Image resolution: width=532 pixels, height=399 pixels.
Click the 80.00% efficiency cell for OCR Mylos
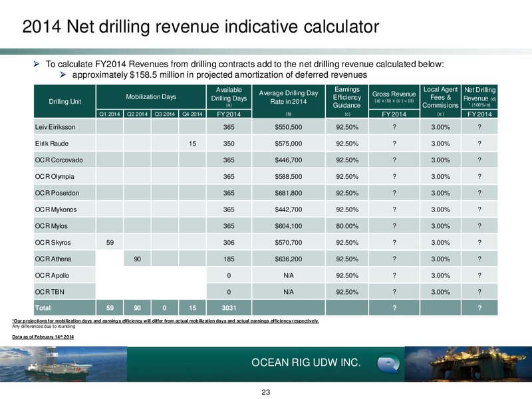(x=346, y=226)
